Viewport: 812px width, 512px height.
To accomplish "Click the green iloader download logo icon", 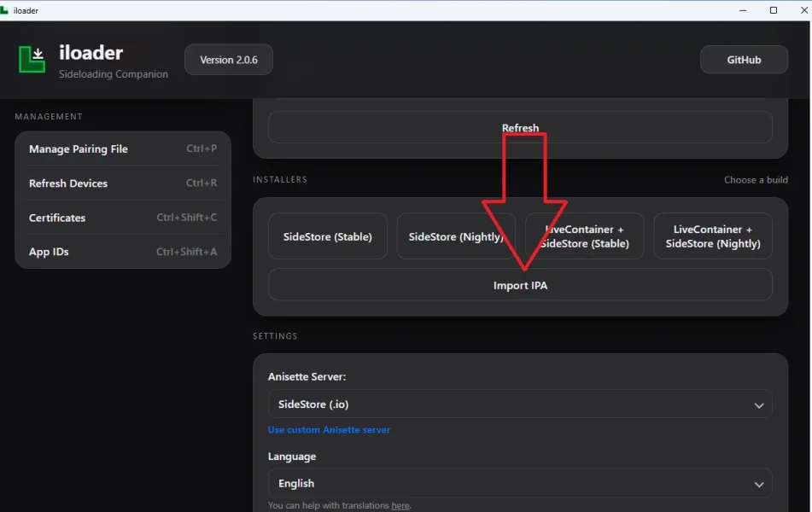I will click(x=32, y=60).
